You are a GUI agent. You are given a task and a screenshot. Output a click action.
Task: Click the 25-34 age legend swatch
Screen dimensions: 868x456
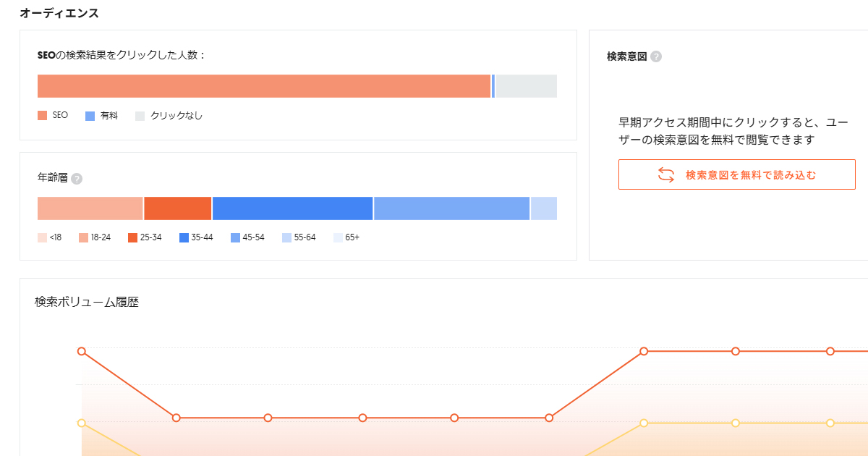point(132,237)
